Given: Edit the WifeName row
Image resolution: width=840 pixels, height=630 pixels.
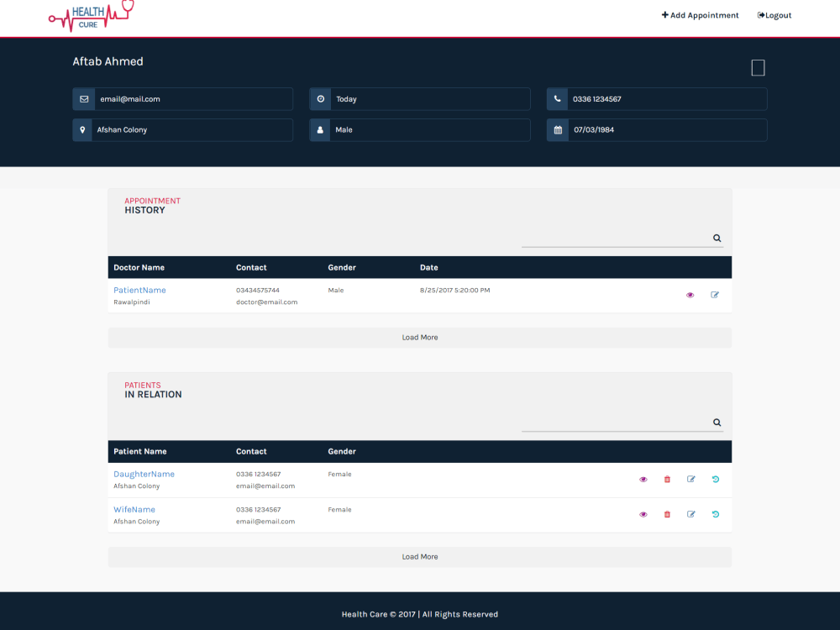Looking at the screenshot, I should point(691,515).
